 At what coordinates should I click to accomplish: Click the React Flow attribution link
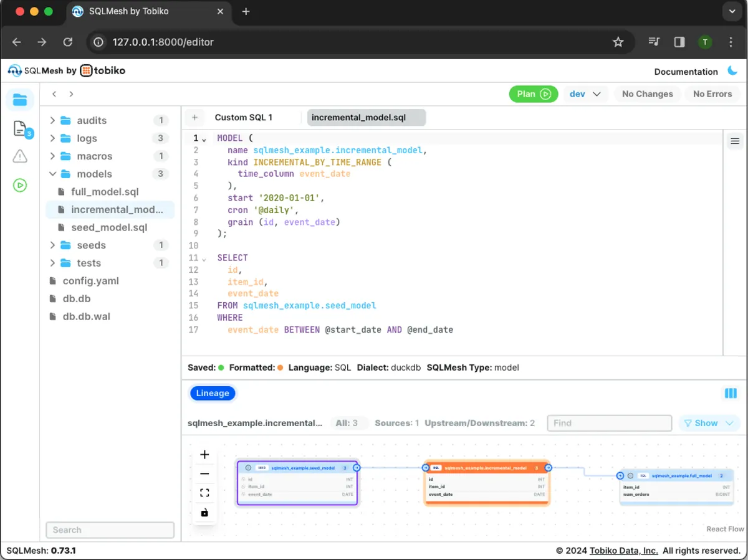tap(725, 529)
